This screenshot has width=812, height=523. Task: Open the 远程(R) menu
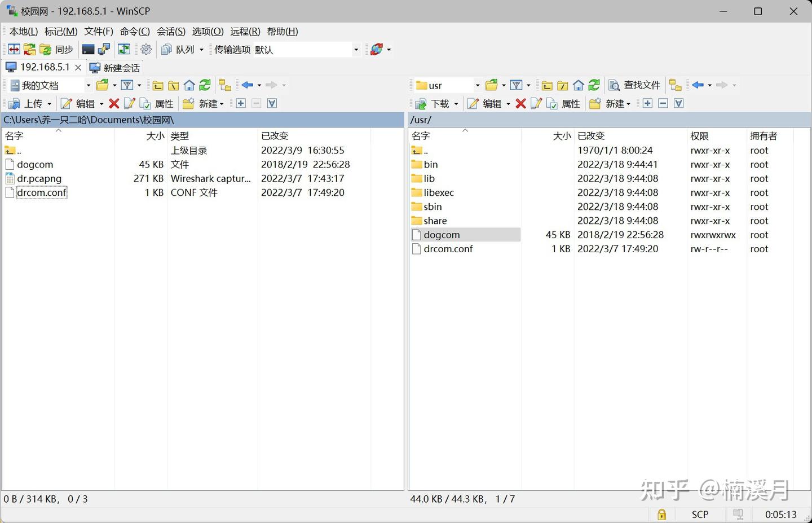click(x=245, y=32)
